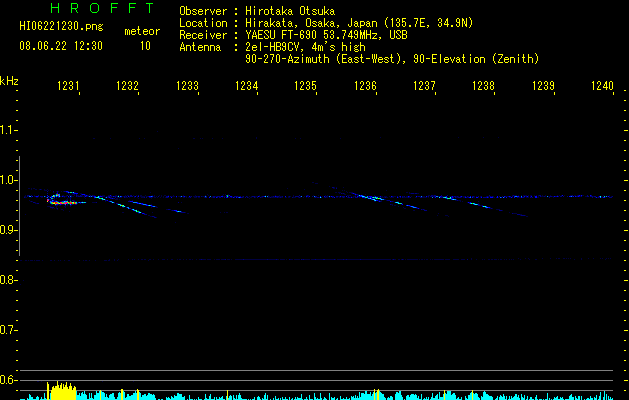Click the meteor label

tap(142, 31)
